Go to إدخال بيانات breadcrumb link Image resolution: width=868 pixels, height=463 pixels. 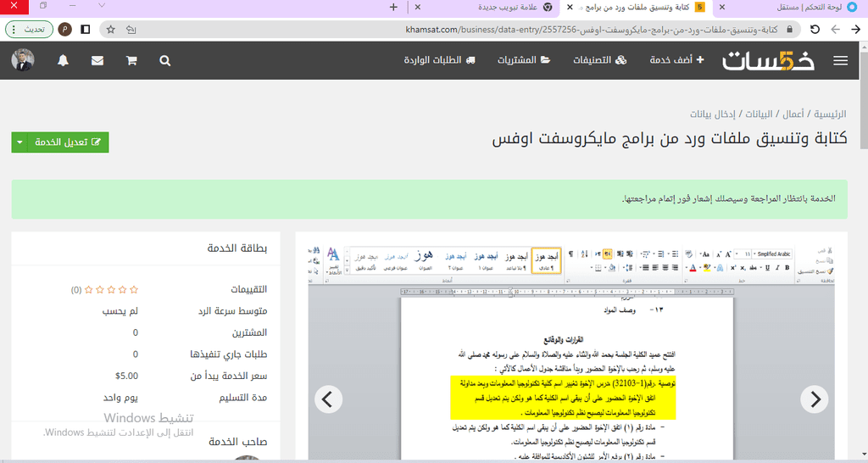click(x=712, y=114)
